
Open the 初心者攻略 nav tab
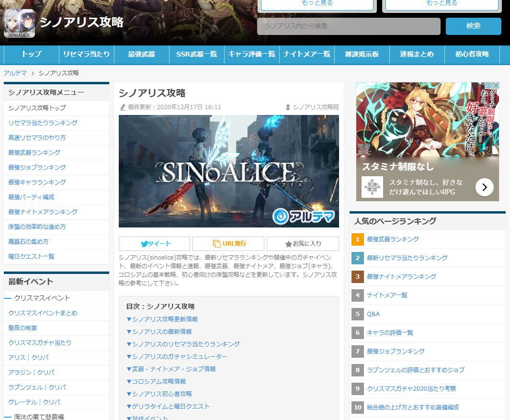click(472, 54)
